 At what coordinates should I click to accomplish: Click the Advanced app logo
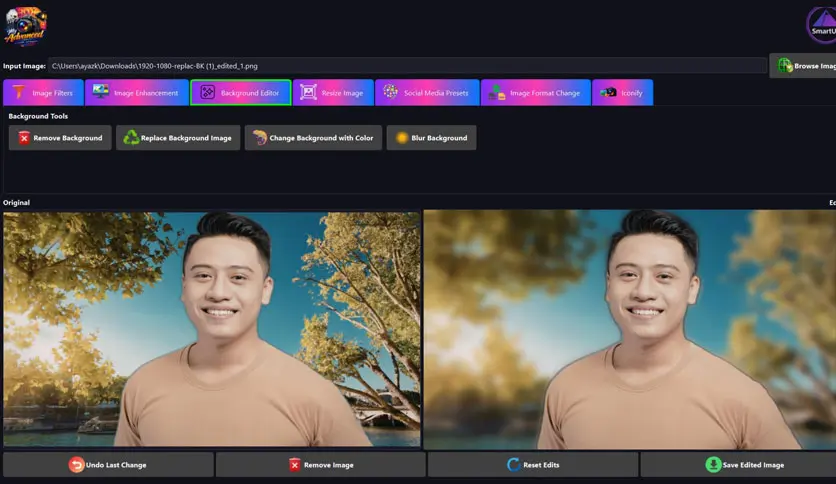point(25,26)
